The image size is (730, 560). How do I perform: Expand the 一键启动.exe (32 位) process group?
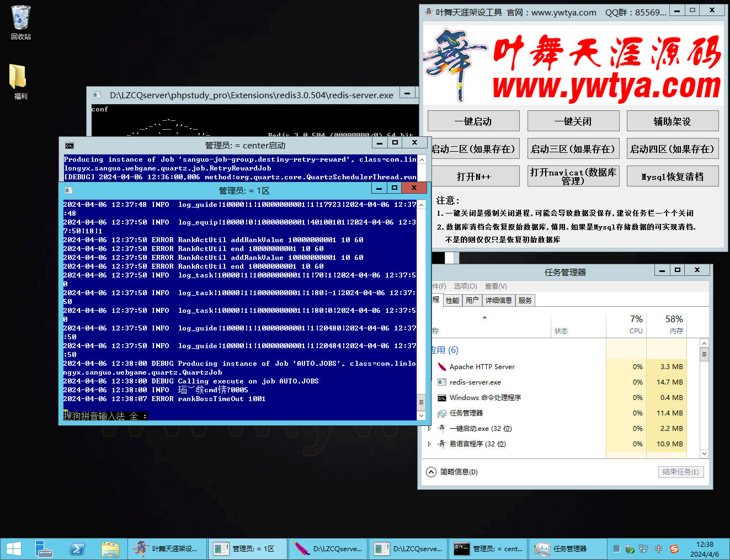coord(429,429)
